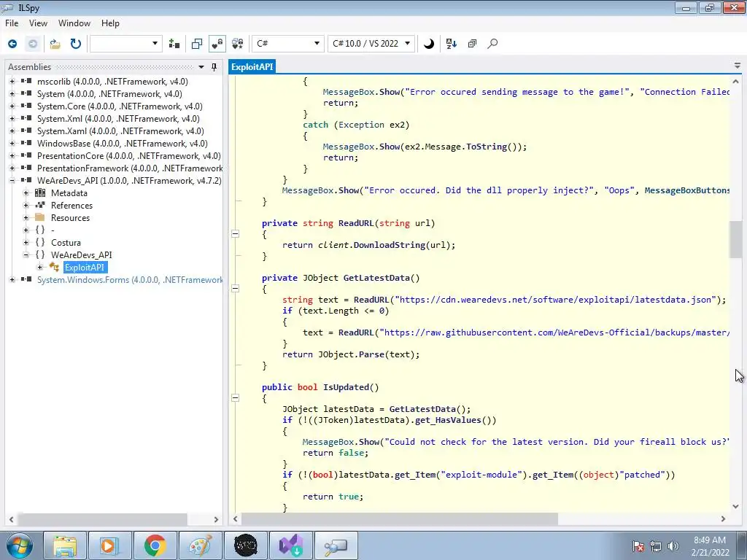747x560 pixels.
Task: Open Windows Explorer from taskbar
Action: tap(65, 545)
